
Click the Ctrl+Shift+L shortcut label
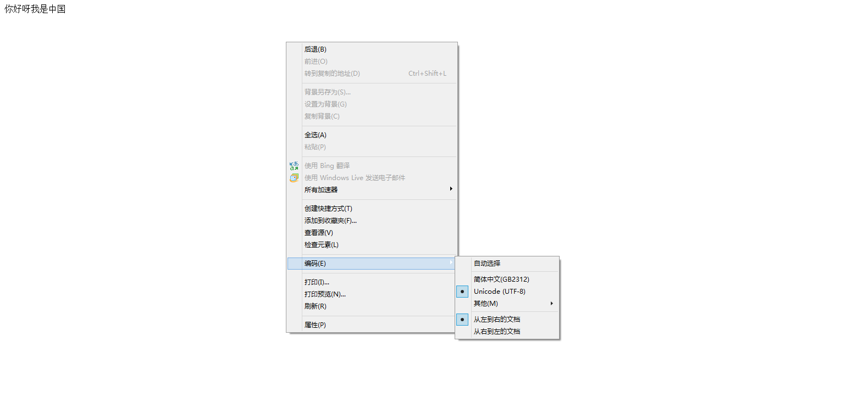coord(427,74)
